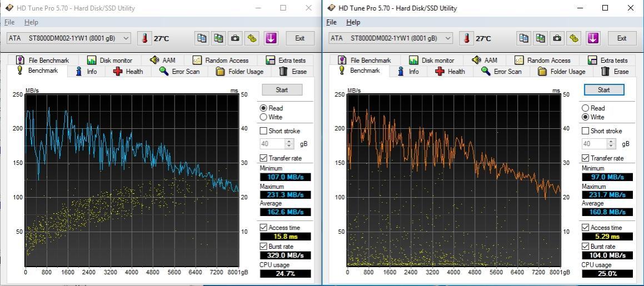This screenshot has height=286, width=644.
Task: Click Start button in right window
Action: click(604, 89)
